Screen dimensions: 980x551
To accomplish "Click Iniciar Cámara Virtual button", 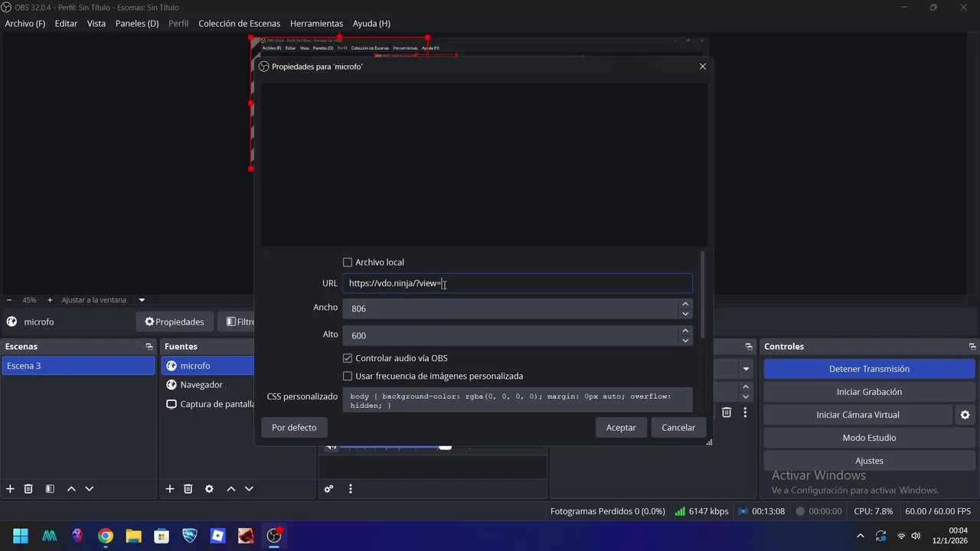I will tap(857, 415).
